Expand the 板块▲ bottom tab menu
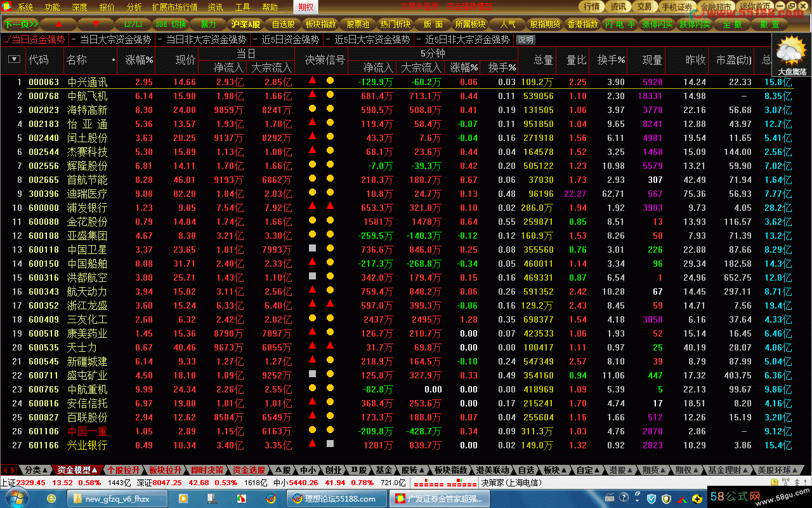This screenshot has height=508, width=812. click(x=554, y=471)
